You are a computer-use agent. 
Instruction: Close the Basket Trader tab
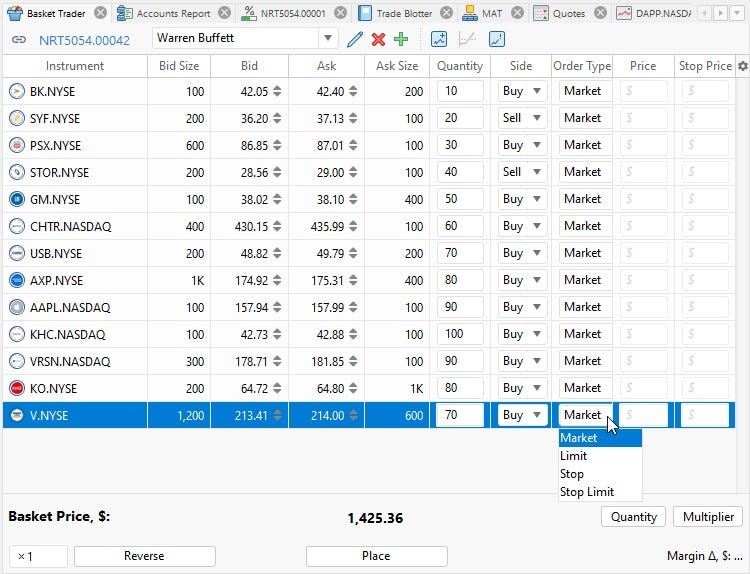click(x=100, y=13)
